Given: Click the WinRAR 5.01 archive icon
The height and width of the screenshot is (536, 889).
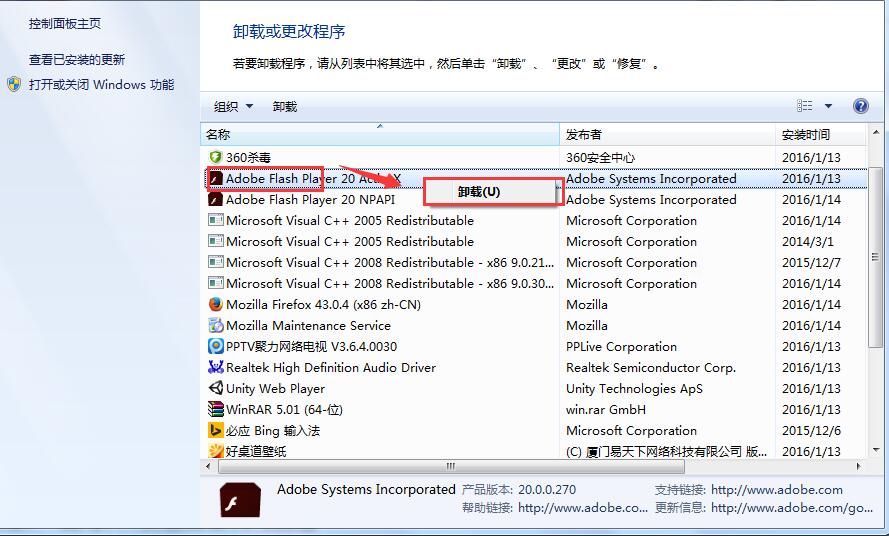Looking at the screenshot, I should tap(215, 410).
